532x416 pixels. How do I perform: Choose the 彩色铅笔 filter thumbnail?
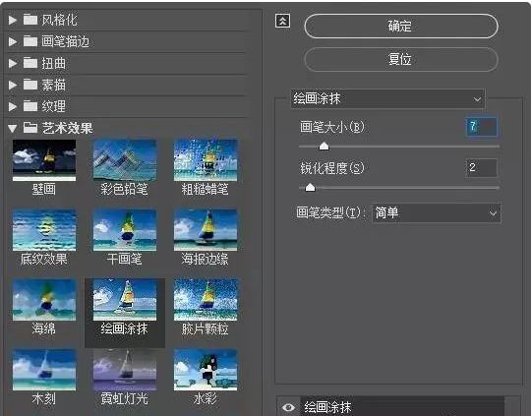point(125,160)
